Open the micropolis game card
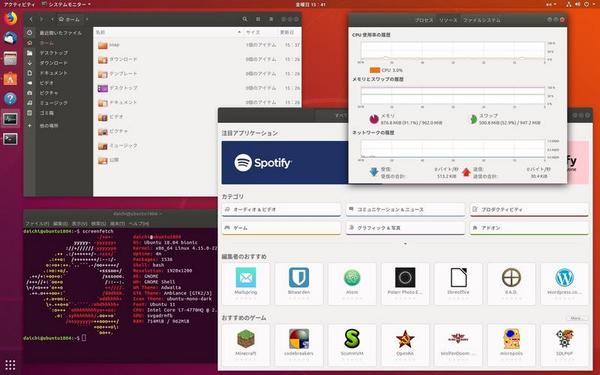The width and height of the screenshot is (600, 375). pyautogui.click(x=511, y=345)
